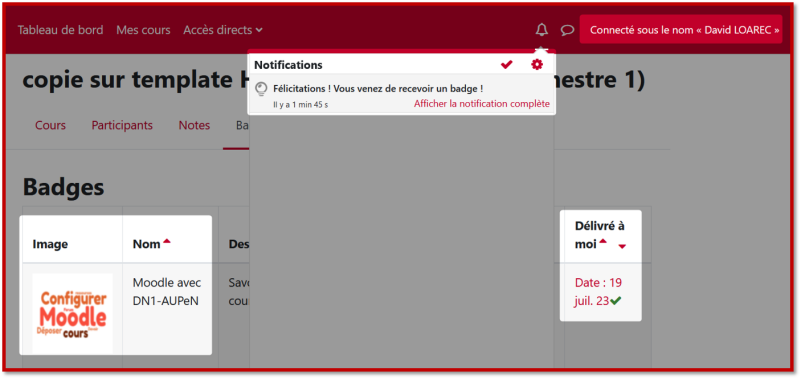801x379 pixels.
Task: Sort Délivré à moi ascending arrow
Action: [603, 242]
